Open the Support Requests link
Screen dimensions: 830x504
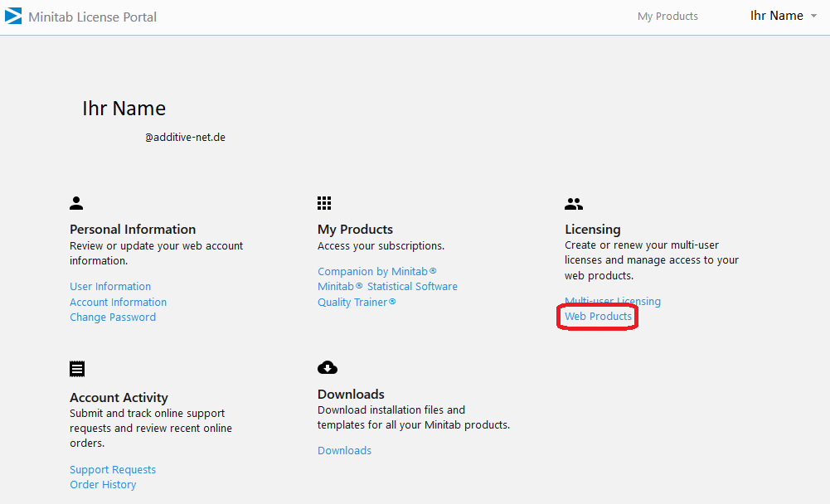[x=113, y=469]
